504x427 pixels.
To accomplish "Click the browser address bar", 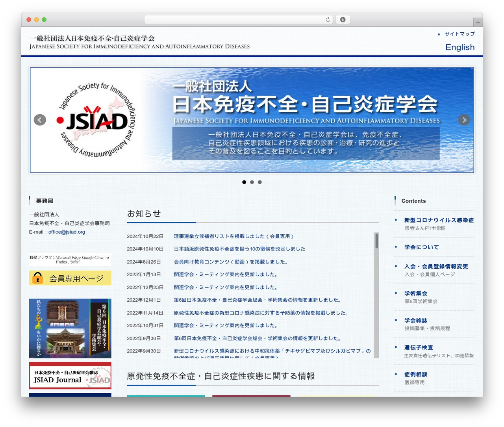I will pos(238,20).
